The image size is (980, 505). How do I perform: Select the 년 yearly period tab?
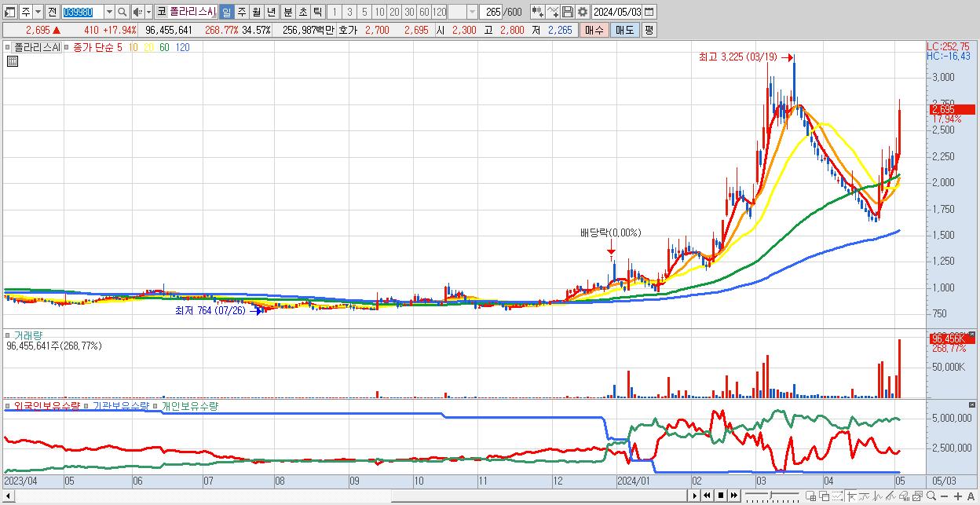point(271,12)
